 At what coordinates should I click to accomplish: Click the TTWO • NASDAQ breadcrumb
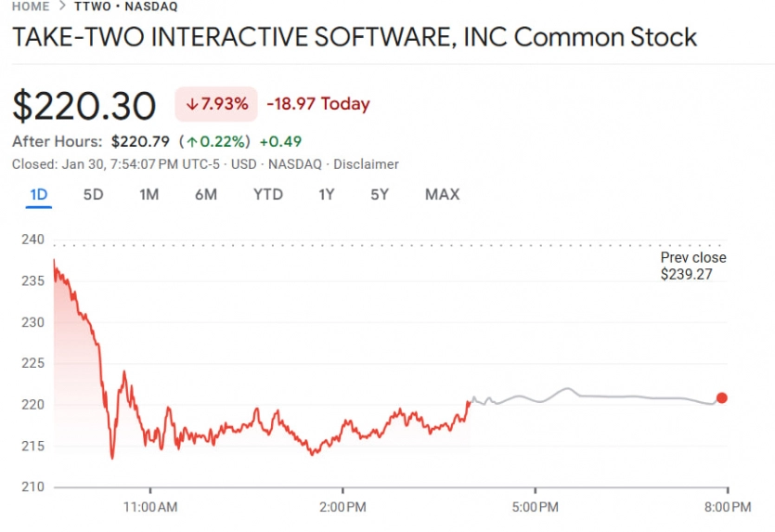pyautogui.click(x=125, y=6)
